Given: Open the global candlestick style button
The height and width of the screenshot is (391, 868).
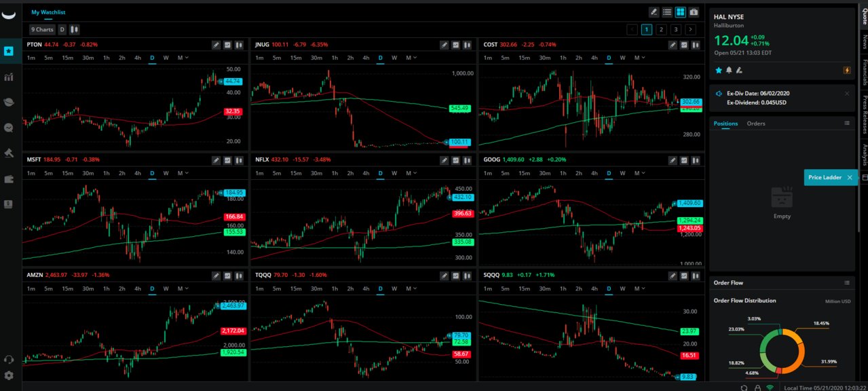Looking at the screenshot, I should tap(74, 30).
